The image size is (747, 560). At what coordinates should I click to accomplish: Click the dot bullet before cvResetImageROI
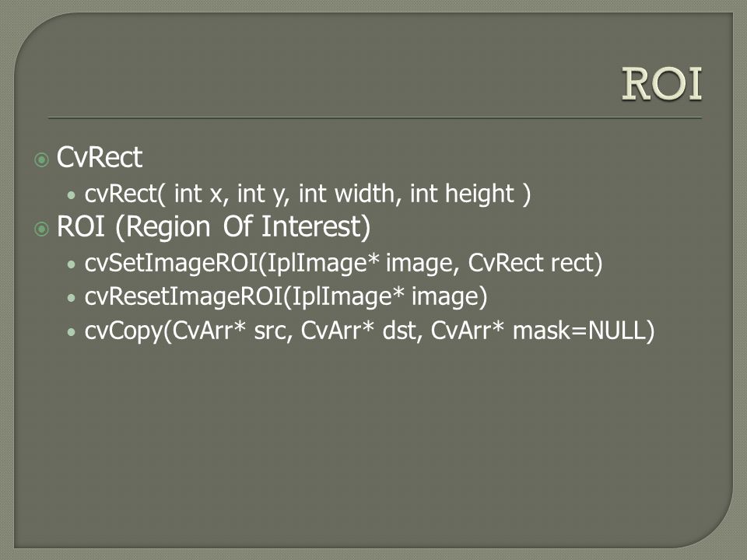[72, 298]
